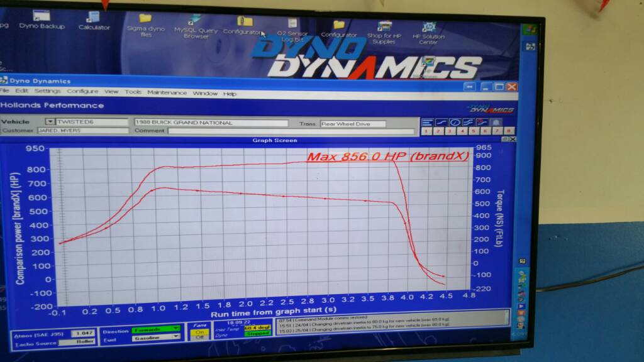Image resolution: width=644 pixels, height=362 pixels.
Task: Open the Window menu
Action: tap(205, 94)
